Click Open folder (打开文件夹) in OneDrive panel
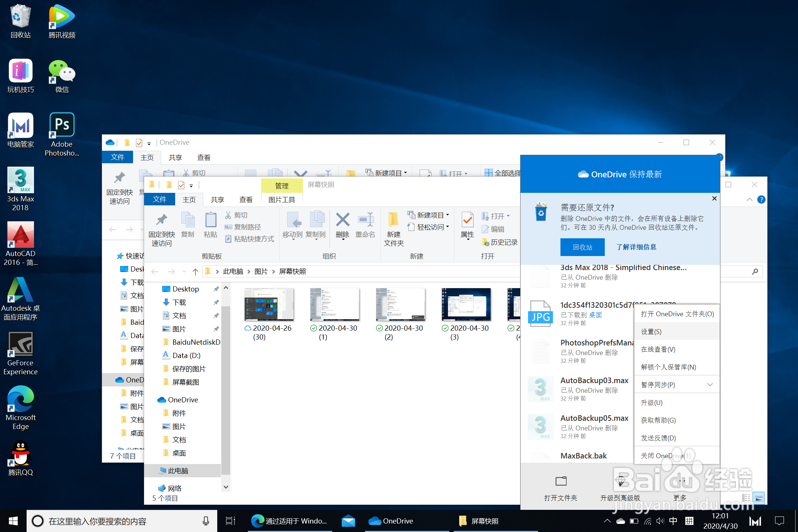 [560, 488]
